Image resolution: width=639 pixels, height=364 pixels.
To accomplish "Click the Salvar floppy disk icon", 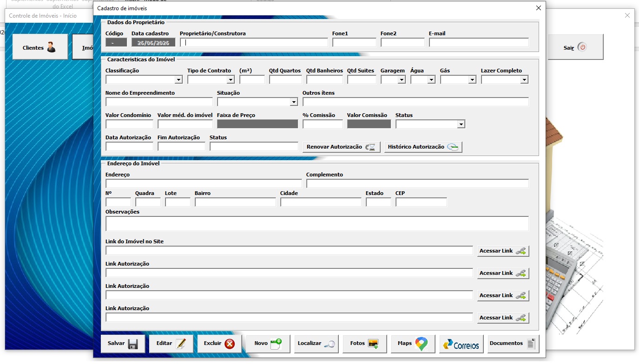I will point(133,344).
